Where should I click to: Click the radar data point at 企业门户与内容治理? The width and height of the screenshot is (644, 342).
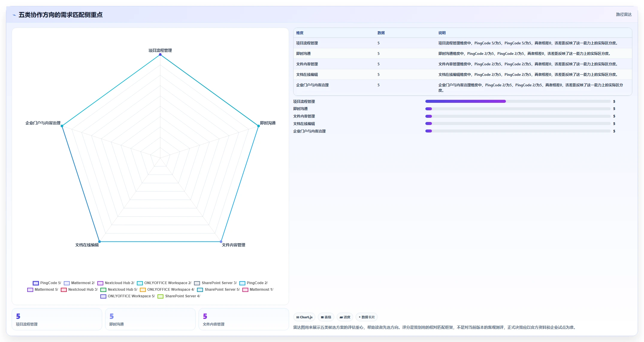[62, 126]
